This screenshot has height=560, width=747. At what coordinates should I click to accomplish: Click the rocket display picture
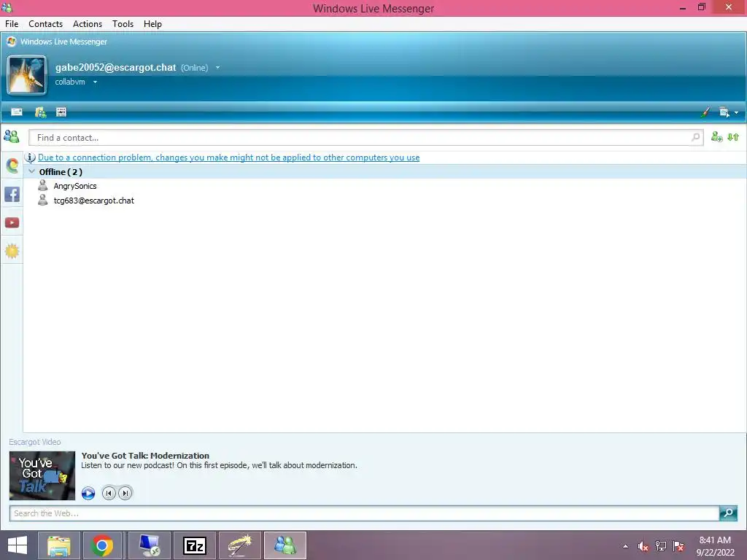tap(27, 75)
